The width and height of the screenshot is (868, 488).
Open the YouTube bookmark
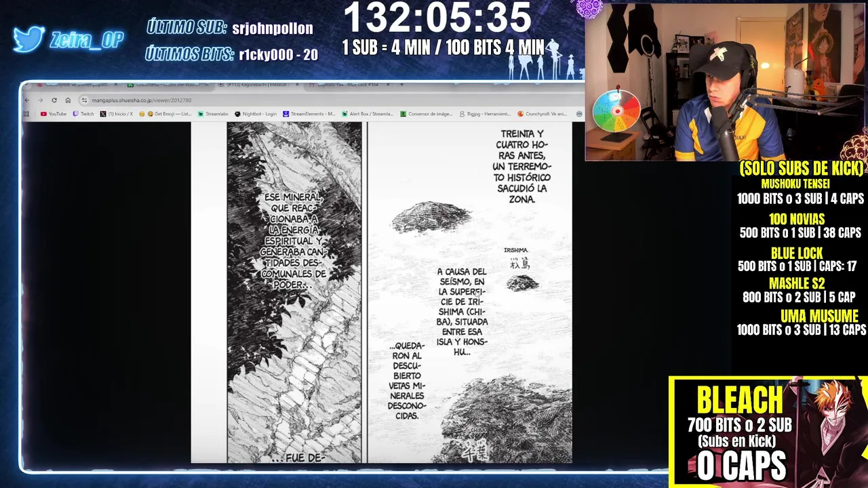coord(54,114)
